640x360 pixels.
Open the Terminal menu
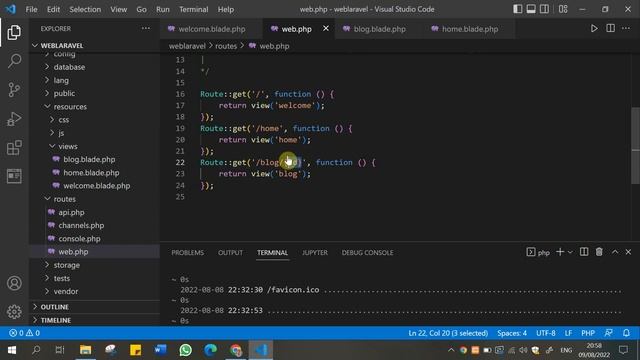[193, 9]
